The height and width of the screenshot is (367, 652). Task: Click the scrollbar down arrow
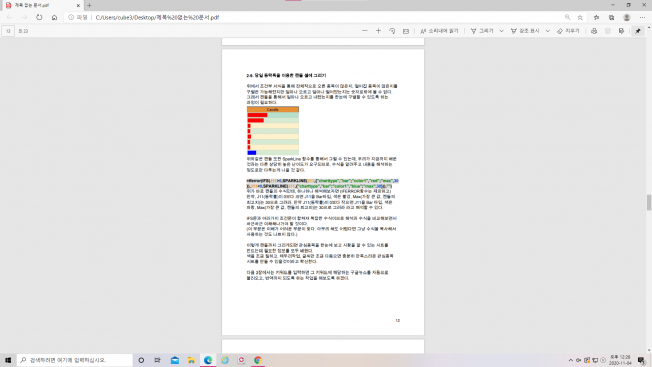tap(648, 351)
